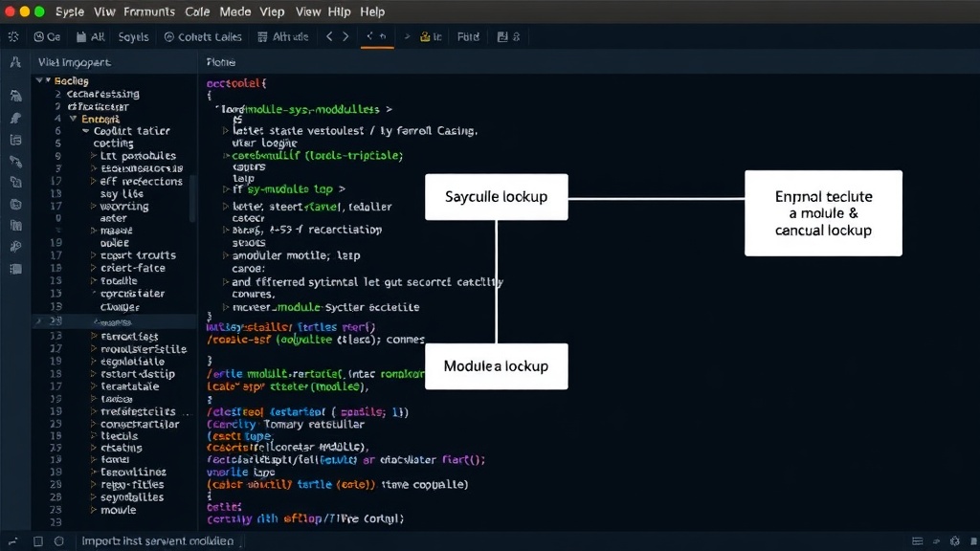The height and width of the screenshot is (551, 980).
Task: Click the Ge toolbar button
Action: point(47,37)
